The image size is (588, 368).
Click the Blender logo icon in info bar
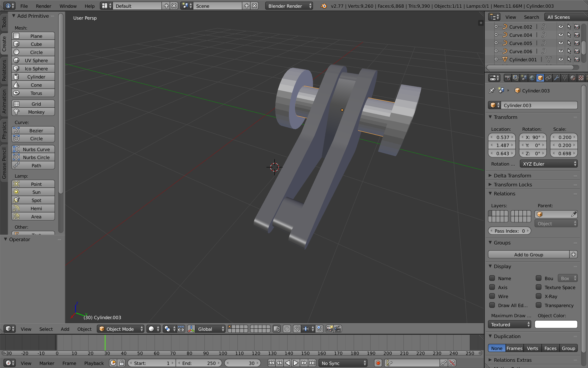[x=323, y=6]
